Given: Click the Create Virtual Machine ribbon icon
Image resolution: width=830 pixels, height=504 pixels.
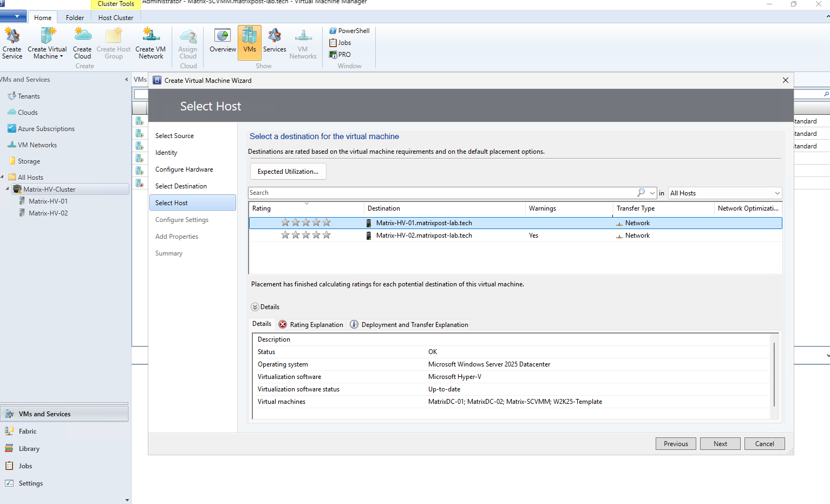Looking at the screenshot, I should [x=48, y=36].
